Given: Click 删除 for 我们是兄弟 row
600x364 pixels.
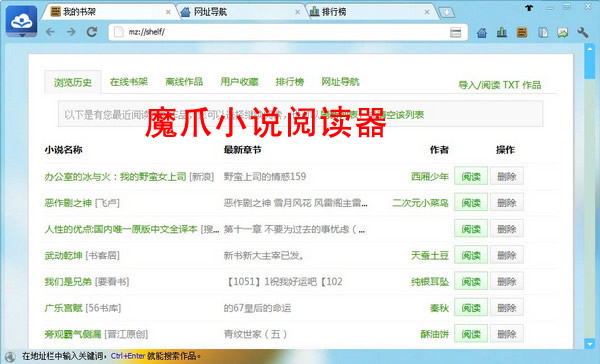Looking at the screenshot, I should (507, 281).
